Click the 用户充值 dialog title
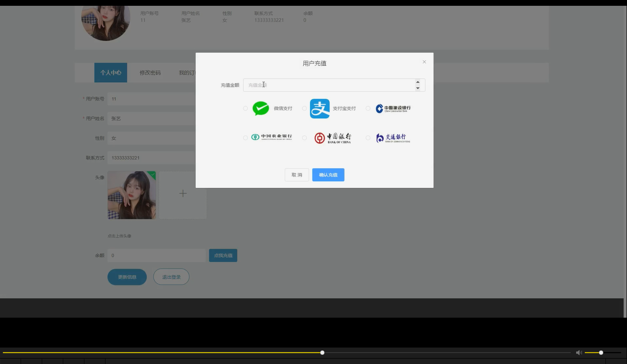627x364 pixels. tap(314, 63)
